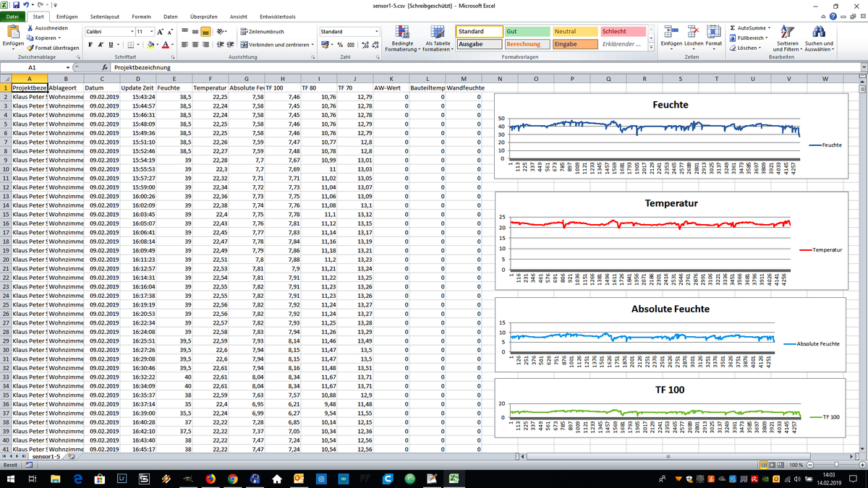
Task: Expand the fill color dropdown arrow
Action: 157,45
